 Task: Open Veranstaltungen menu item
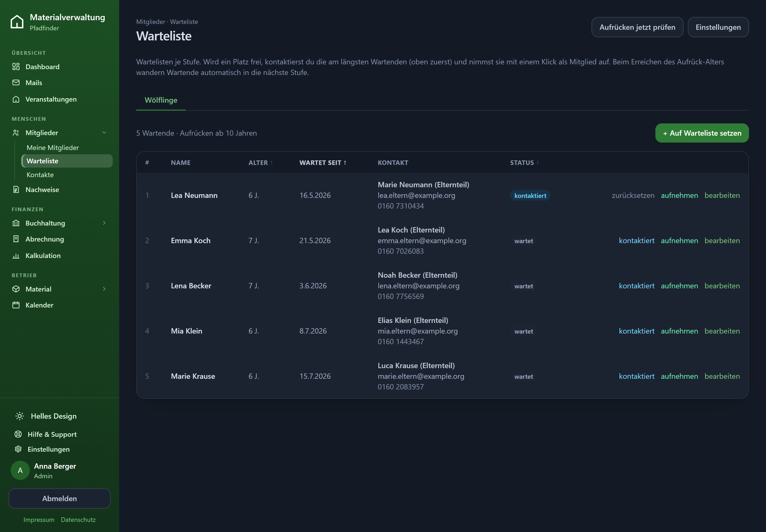[60, 99]
